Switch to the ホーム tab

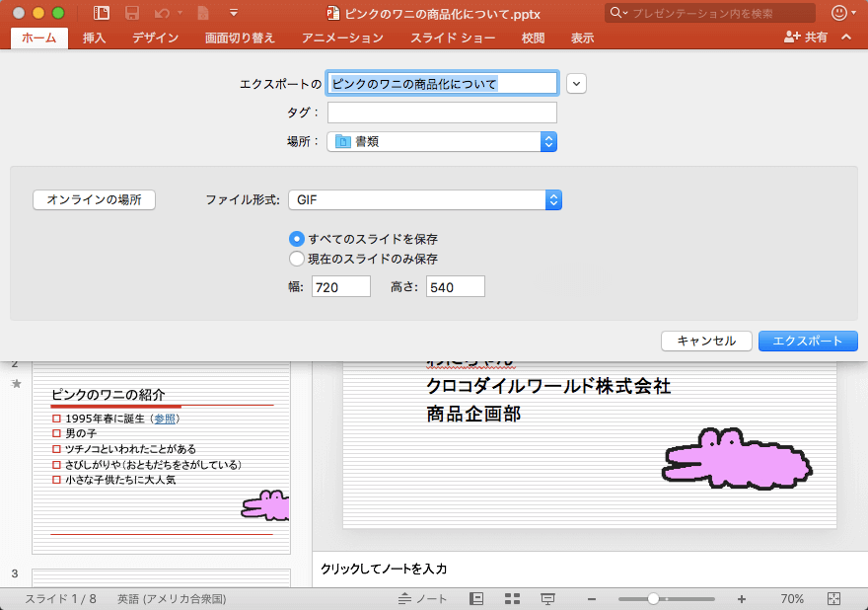tap(39, 38)
